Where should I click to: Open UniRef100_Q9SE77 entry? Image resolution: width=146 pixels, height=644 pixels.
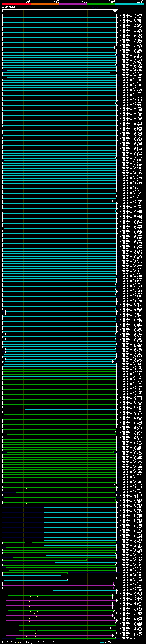coord(131,555)
